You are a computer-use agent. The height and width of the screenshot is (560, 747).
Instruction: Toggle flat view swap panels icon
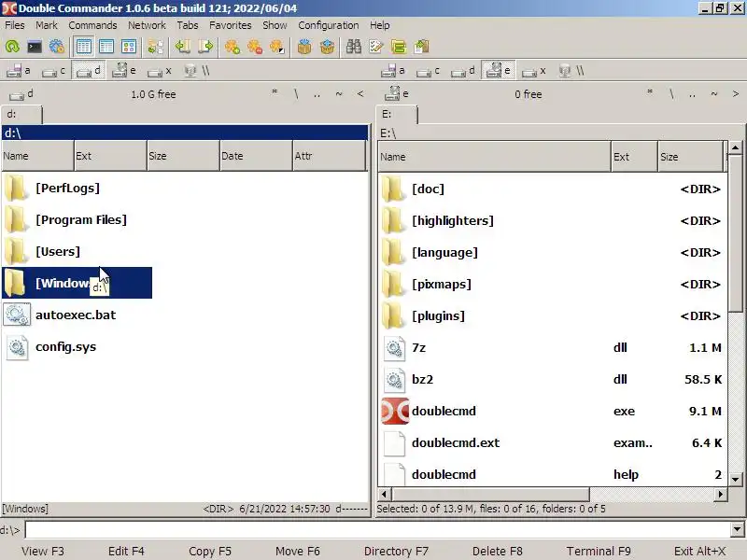[x=155, y=47]
